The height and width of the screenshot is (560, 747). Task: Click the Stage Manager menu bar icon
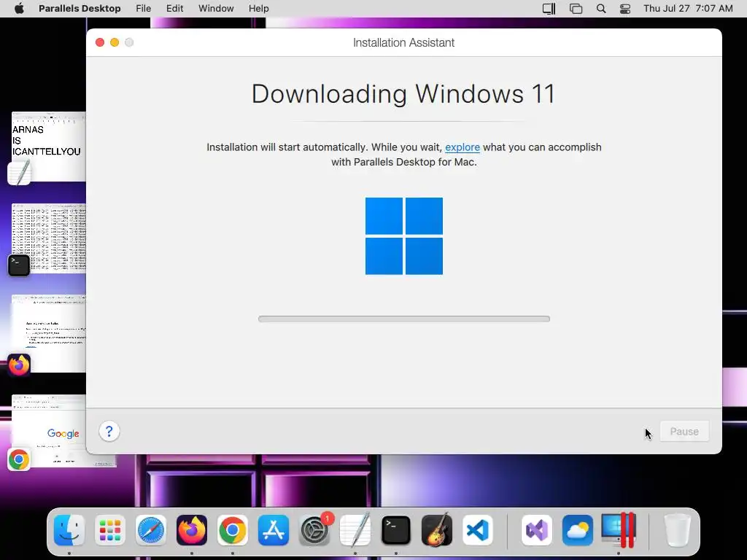click(x=576, y=9)
